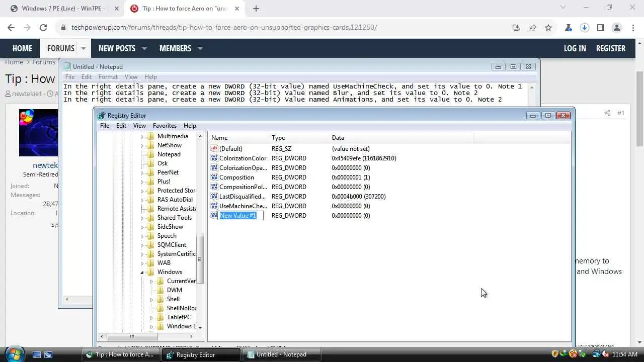The width and height of the screenshot is (644, 362).
Task: Open the install app icon in address bar
Action: click(x=516, y=28)
